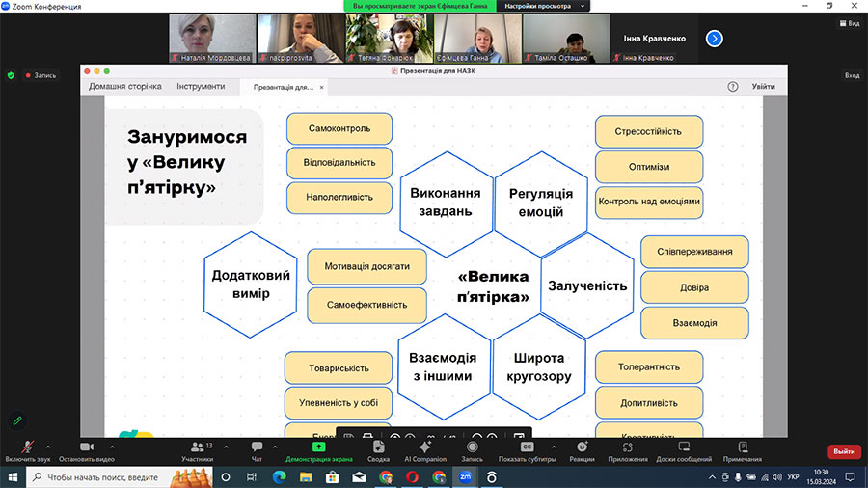Open Приложения apps panel
This screenshot has height=488, width=868.
tap(628, 451)
